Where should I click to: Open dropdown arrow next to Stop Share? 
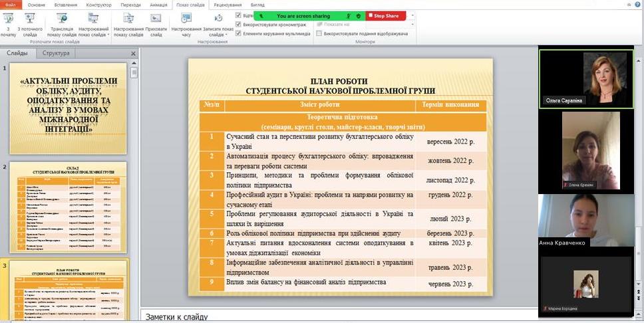click(x=412, y=15)
